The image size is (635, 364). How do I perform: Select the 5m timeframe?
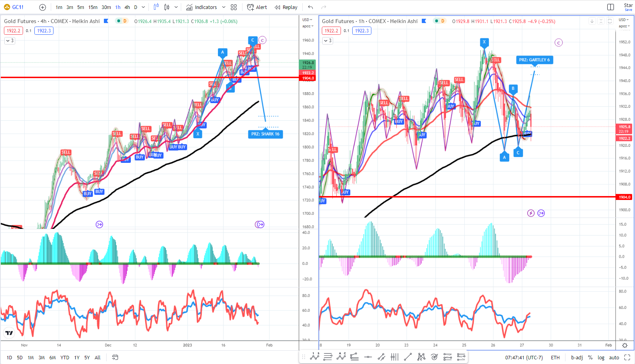point(80,7)
